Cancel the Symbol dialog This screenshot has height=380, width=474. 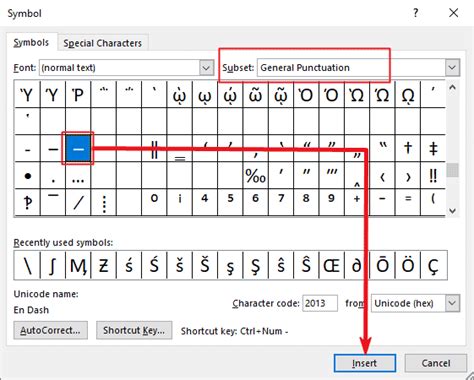pyautogui.click(x=436, y=363)
